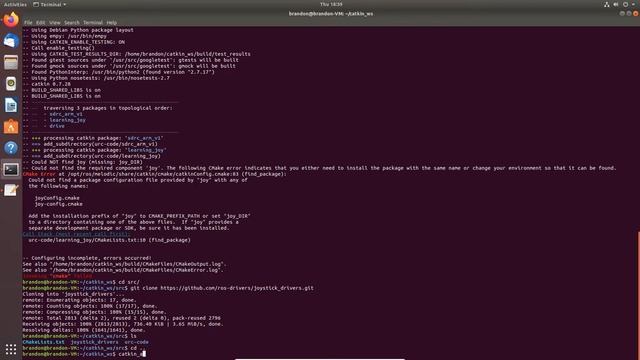Expand the Terminal app menu
The width and height of the screenshot is (640, 360).
[49, 4]
